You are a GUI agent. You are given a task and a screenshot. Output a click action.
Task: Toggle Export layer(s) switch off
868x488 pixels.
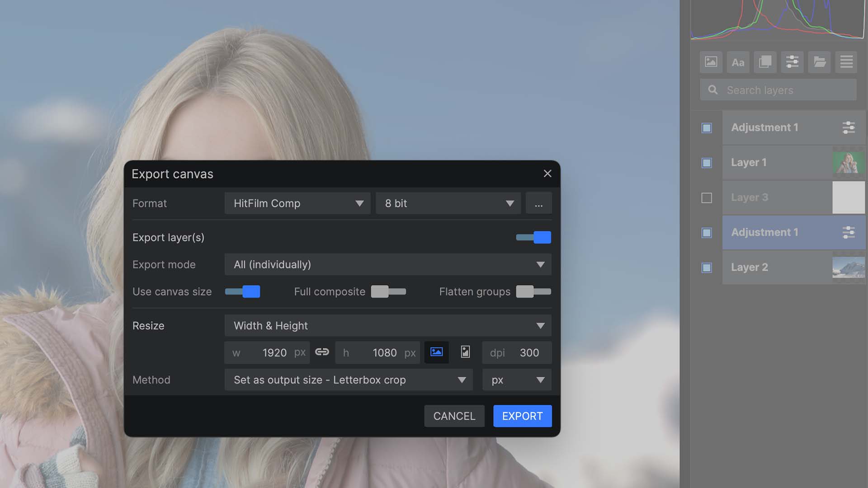click(x=533, y=237)
